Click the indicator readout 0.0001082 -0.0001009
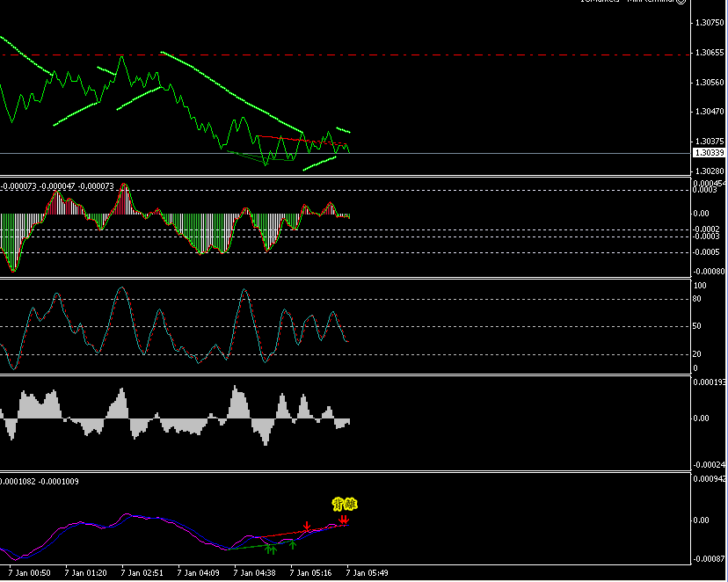728x582 pixels. (40, 482)
